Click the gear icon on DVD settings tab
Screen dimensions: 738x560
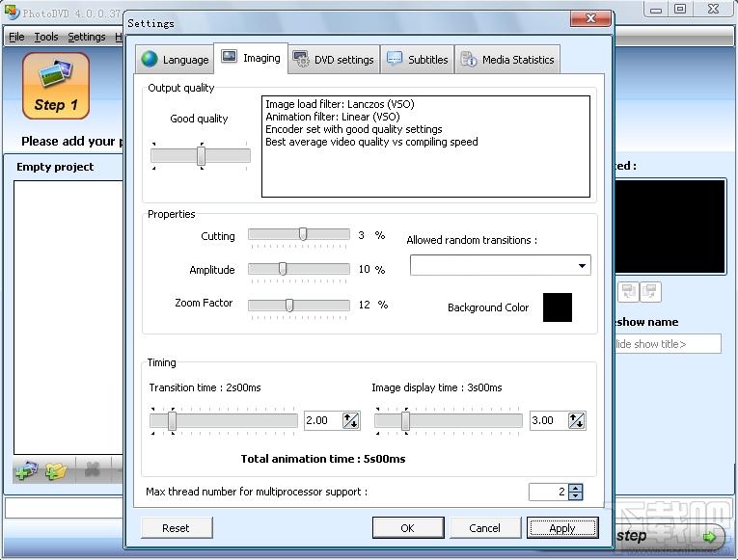(x=301, y=59)
